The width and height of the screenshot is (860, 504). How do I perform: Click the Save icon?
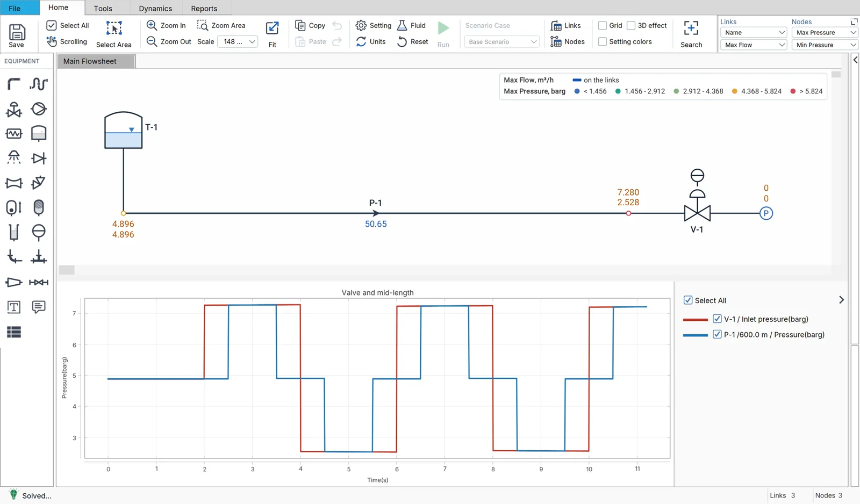pyautogui.click(x=17, y=35)
